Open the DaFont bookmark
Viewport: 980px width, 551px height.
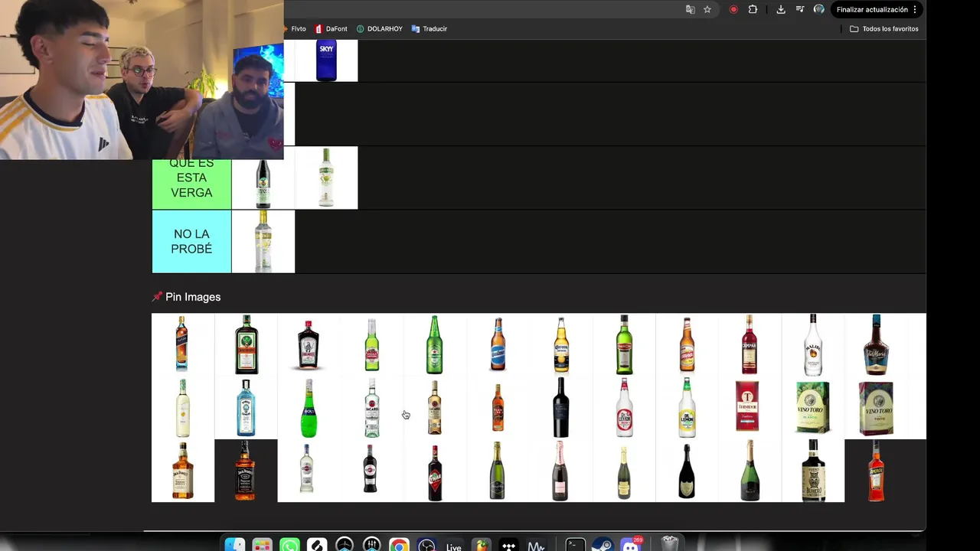click(x=332, y=28)
